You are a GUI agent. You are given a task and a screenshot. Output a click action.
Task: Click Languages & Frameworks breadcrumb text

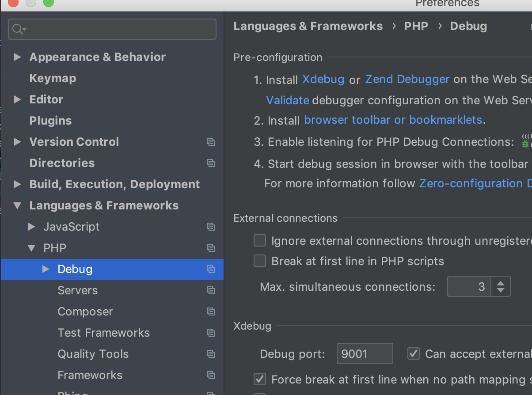(308, 27)
